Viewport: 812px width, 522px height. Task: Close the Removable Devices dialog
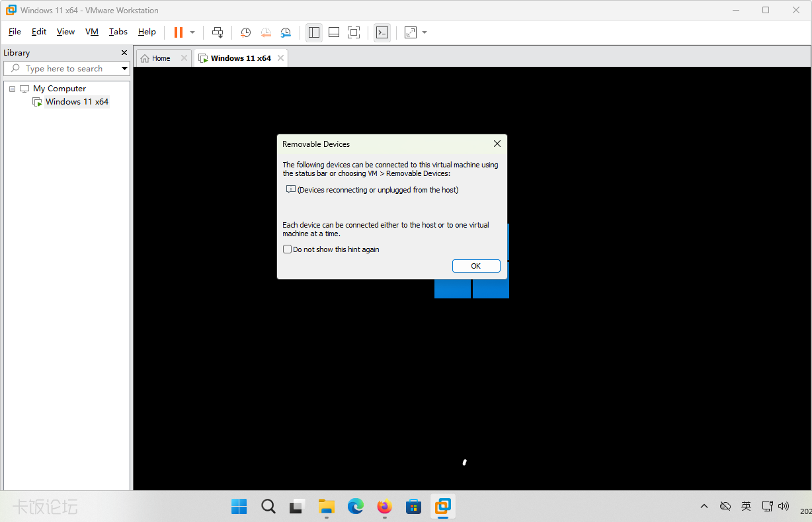pos(497,144)
